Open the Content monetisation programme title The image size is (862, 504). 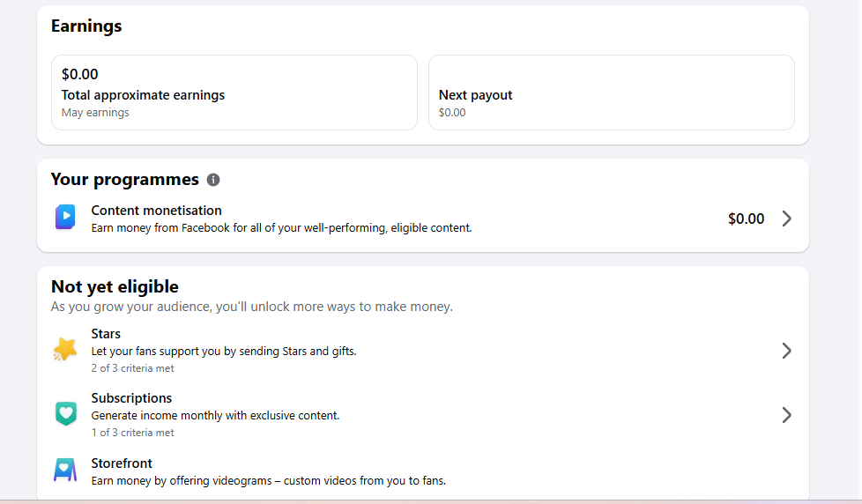(156, 211)
